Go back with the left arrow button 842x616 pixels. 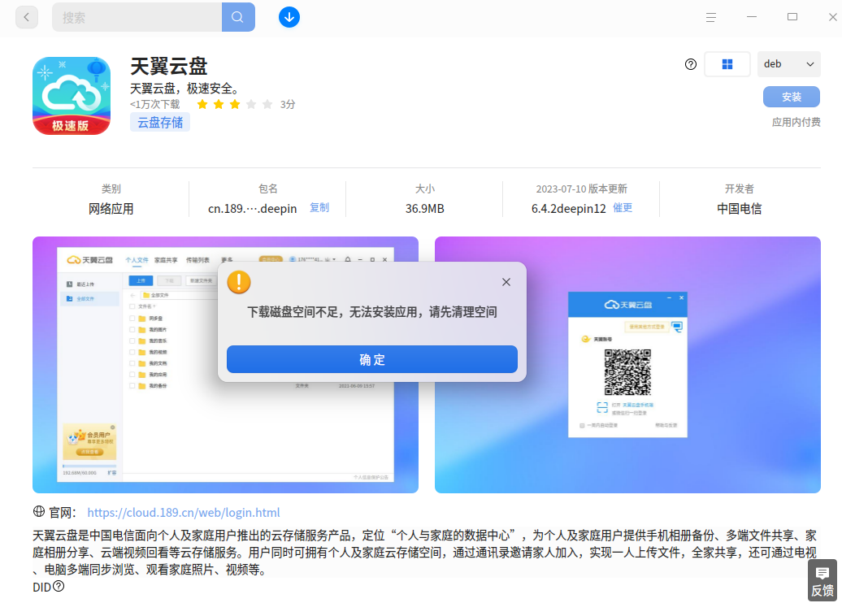pos(27,17)
